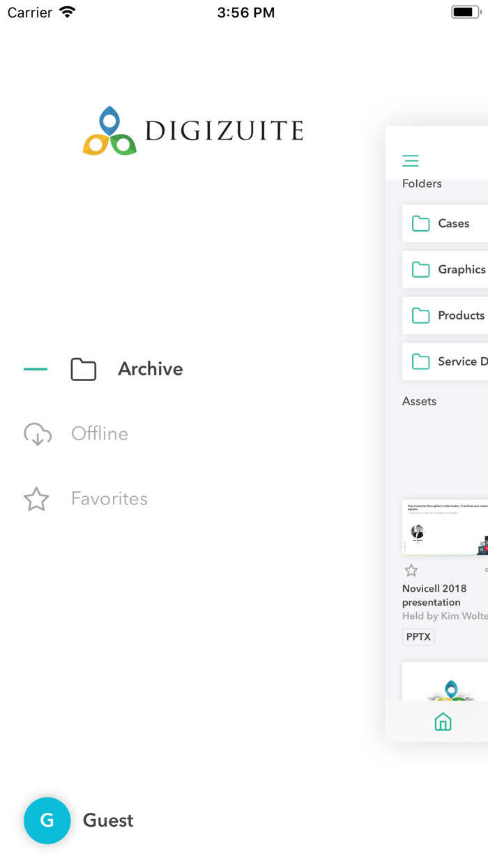Open the Graphics folder

(445, 269)
